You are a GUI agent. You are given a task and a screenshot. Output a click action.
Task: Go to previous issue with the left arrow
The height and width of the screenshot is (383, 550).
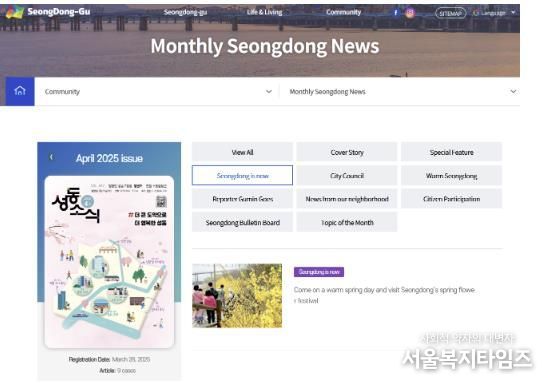(51, 157)
